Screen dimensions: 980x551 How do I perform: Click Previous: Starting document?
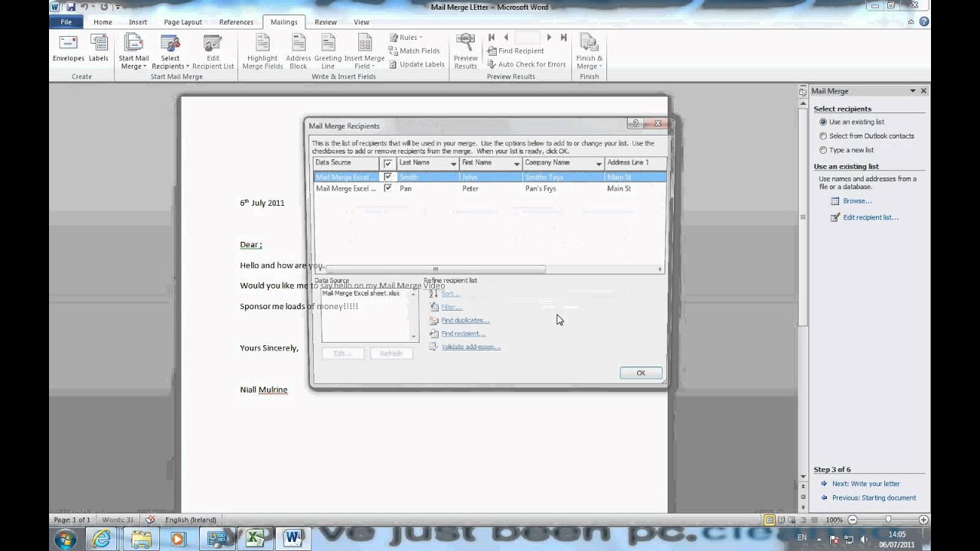coord(874,497)
